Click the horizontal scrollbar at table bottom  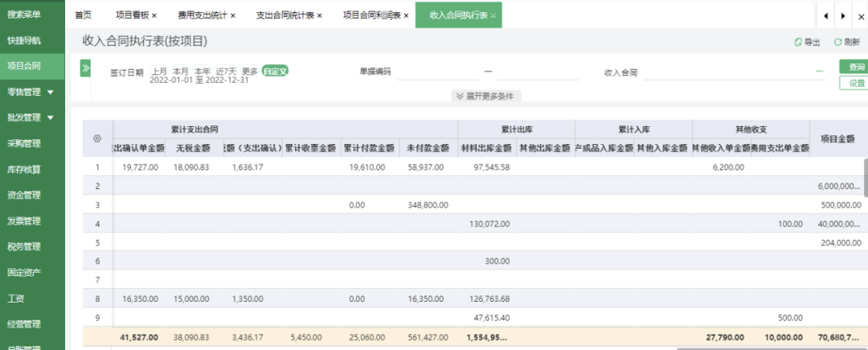tap(772, 348)
